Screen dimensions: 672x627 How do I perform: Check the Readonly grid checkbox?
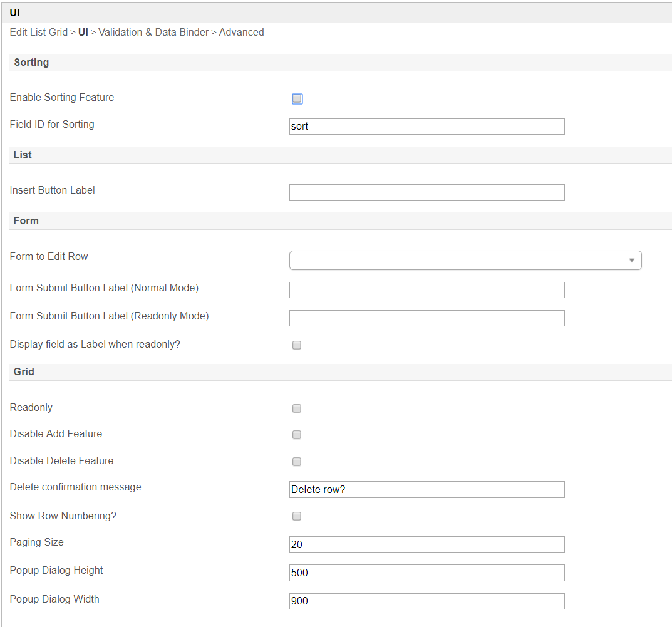[x=297, y=408]
